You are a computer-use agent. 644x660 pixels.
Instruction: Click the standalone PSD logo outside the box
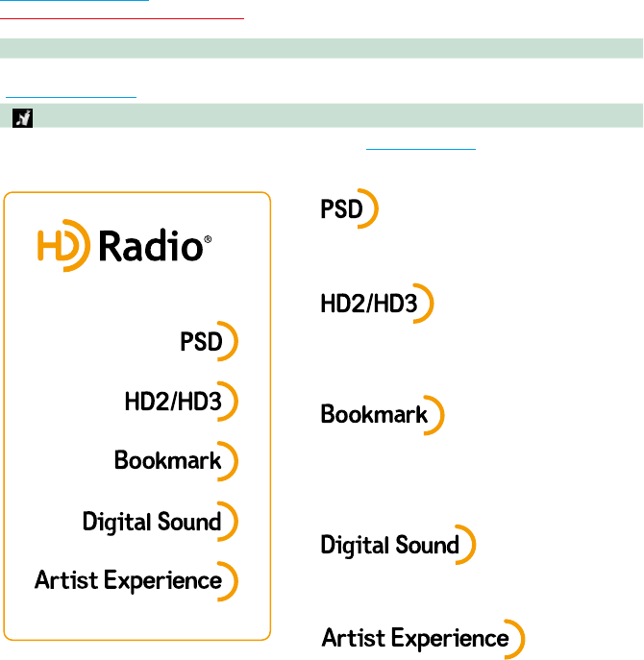pyautogui.click(x=349, y=208)
